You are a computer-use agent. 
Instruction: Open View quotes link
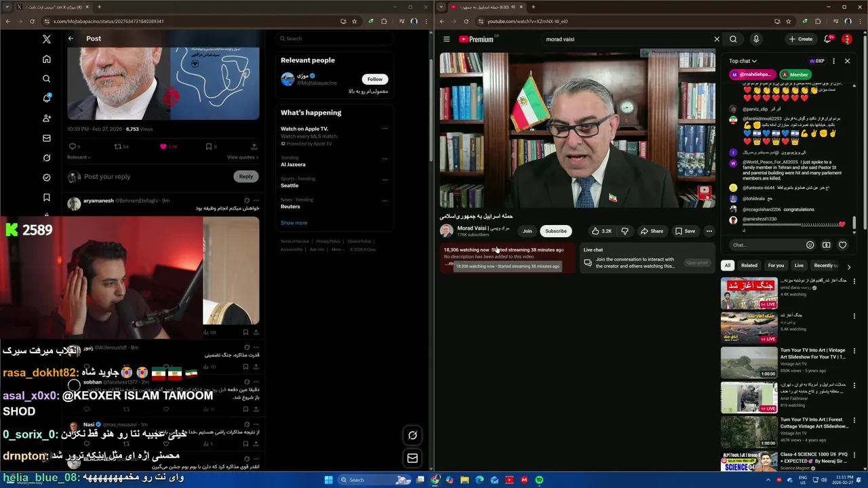coord(243,157)
